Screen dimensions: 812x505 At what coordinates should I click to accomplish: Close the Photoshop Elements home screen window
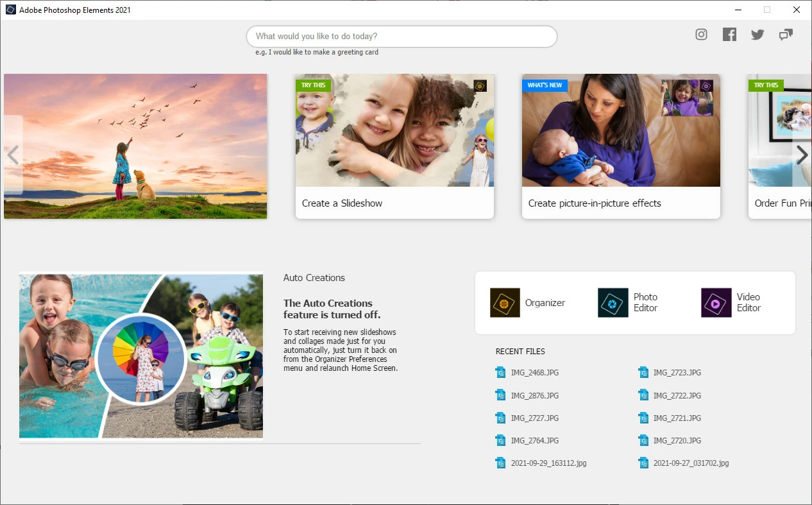click(x=796, y=10)
